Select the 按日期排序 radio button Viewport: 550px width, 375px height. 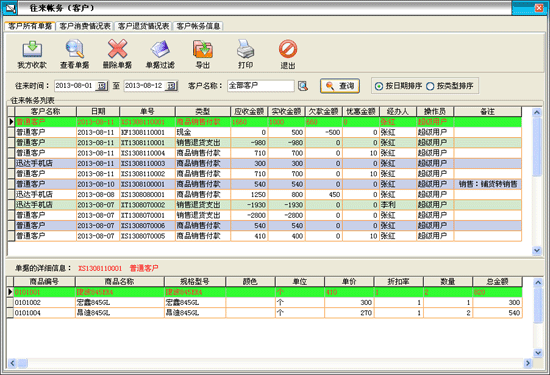(379, 86)
